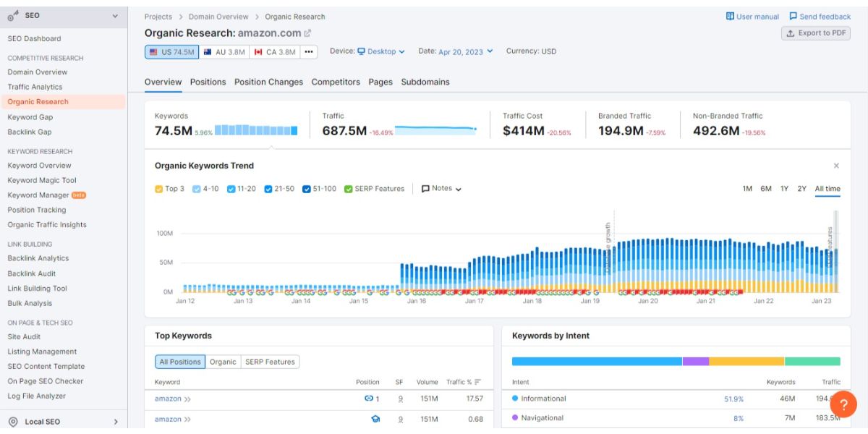
Task: Open help via the orange question mark bubble
Action: [x=844, y=404]
